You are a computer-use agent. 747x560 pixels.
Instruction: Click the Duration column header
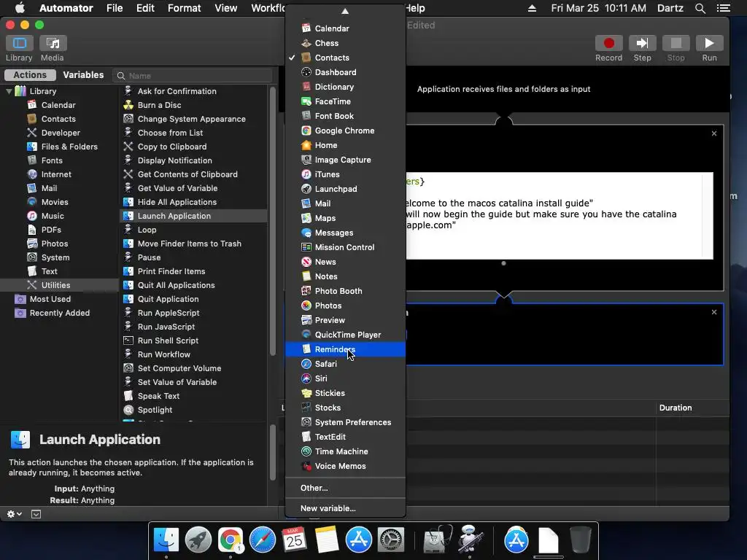click(675, 408)
